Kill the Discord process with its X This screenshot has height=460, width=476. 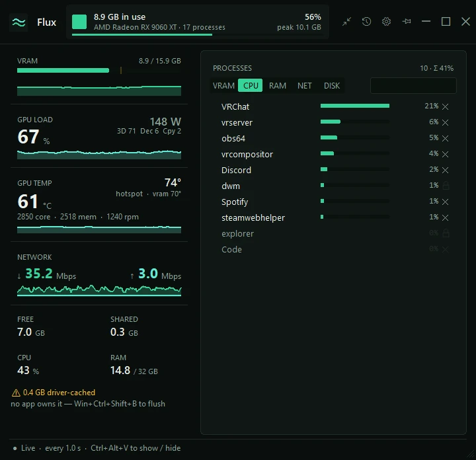tap(445, 170)
